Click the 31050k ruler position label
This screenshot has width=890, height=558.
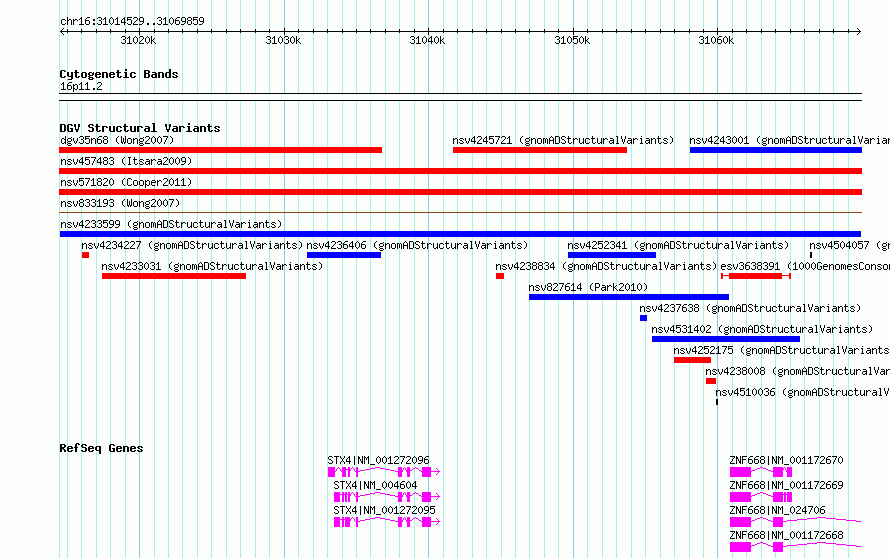tap(572, 40)
